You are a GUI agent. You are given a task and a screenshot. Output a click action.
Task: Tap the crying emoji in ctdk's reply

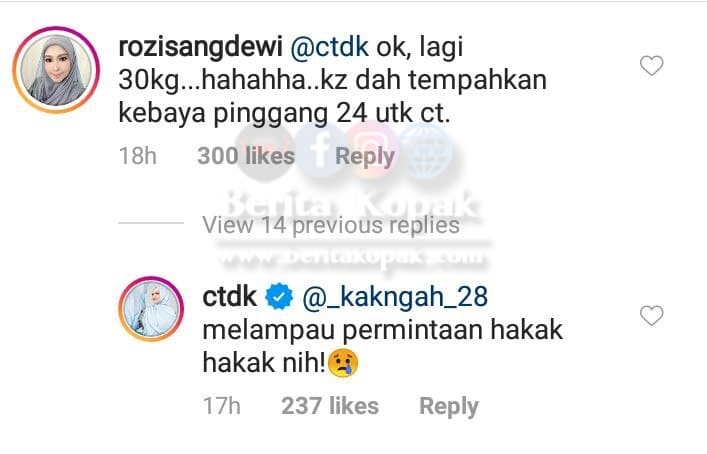[x=344, y=363]
